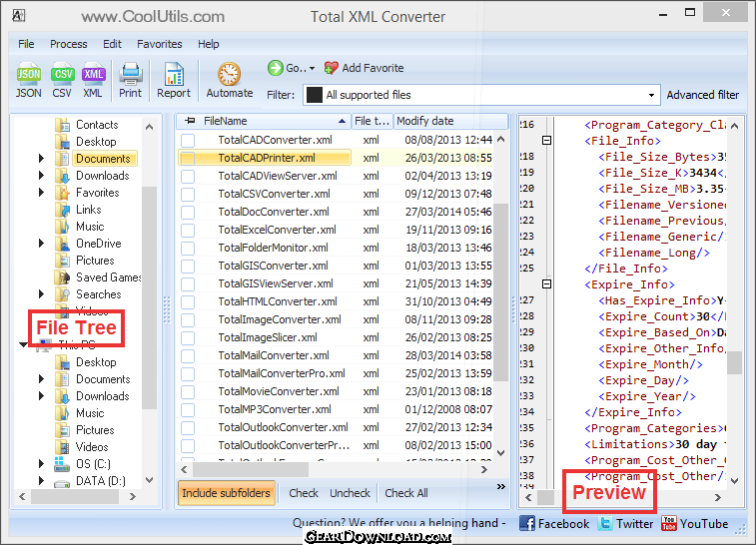Toggle the Include subfolders button
The height and width of the screenshot is (545, 756).
coord(226,493)
